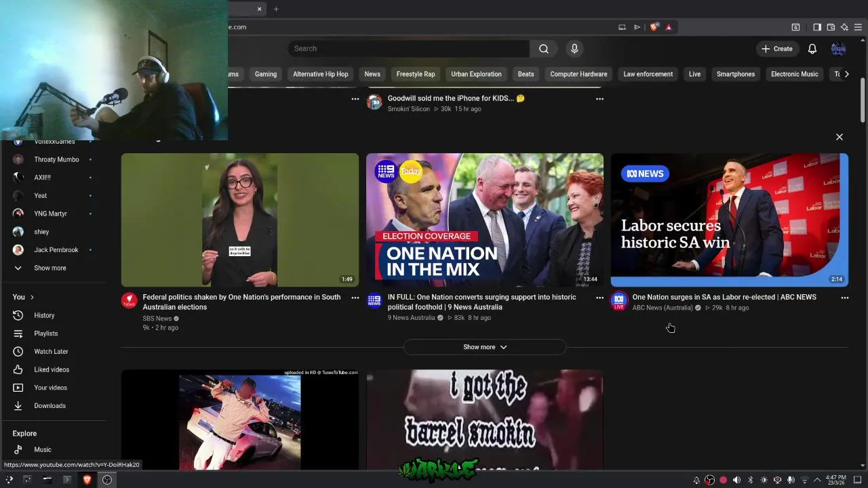Open Liked videos in the sidebar

pyautogui.click(x=53, y=369)
